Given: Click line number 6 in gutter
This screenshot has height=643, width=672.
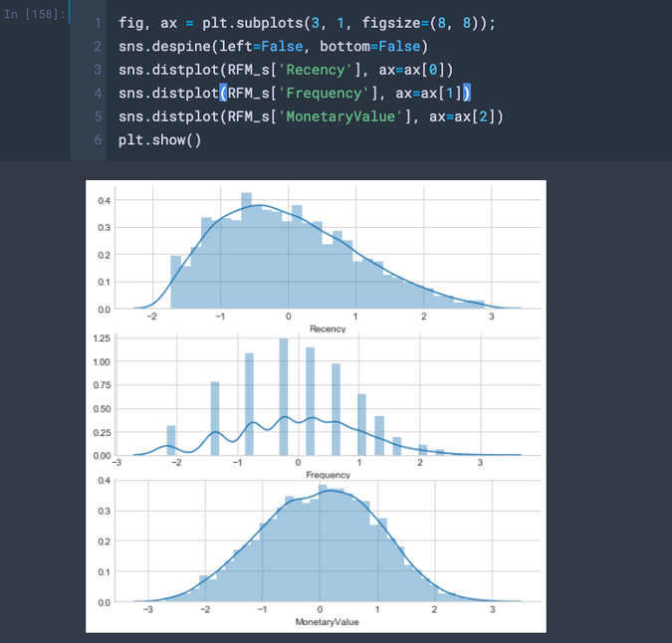Looking at the screenshot, I should (x=98, y=140).
